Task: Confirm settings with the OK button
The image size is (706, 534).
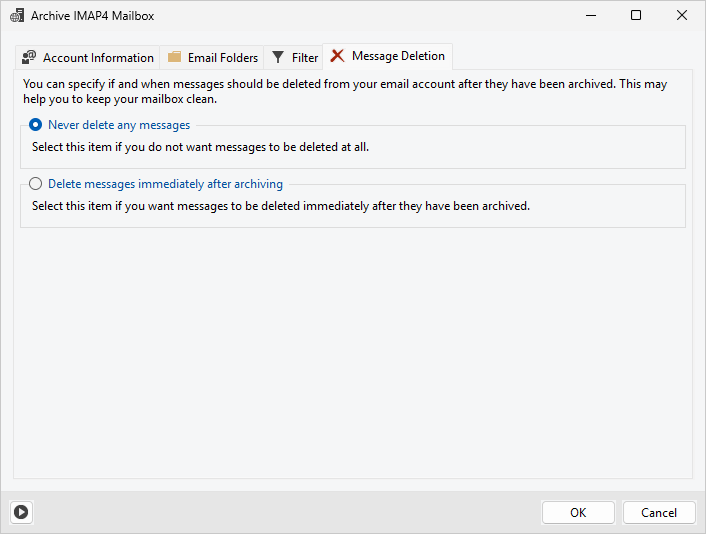Action: [578, 512]
